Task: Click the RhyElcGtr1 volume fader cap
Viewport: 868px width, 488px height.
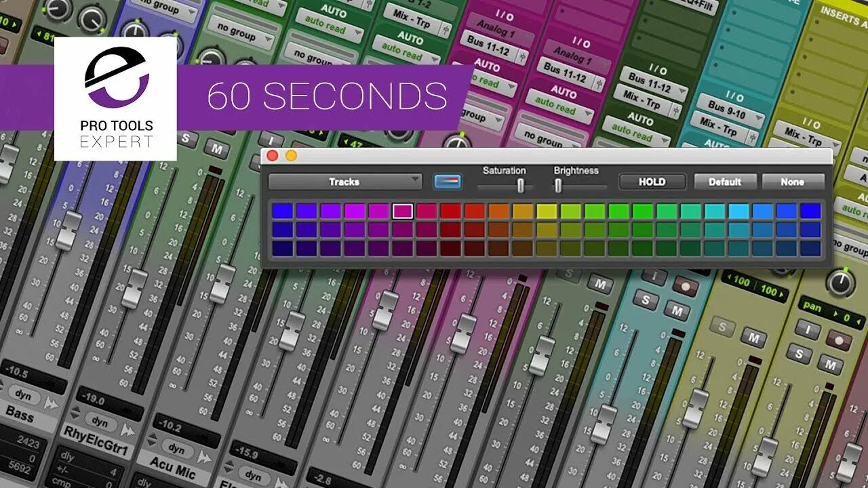Action: coord(135,288)
